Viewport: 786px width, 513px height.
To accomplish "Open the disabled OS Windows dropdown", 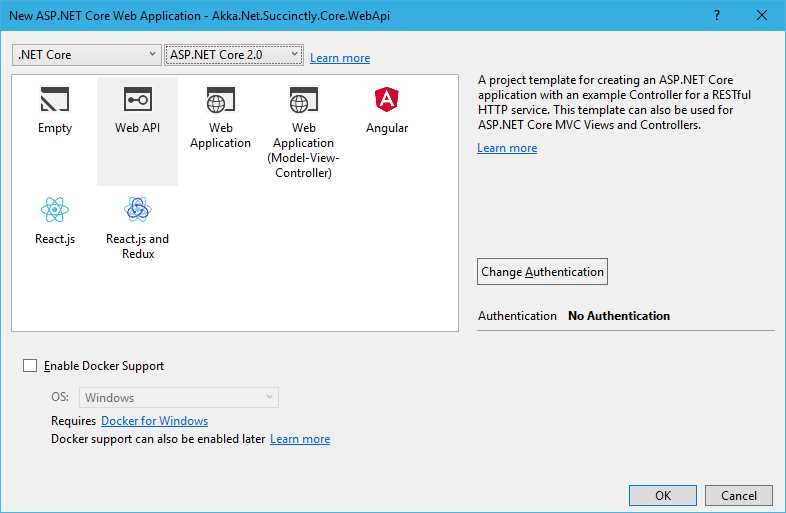I will click(x=178, y=398).
